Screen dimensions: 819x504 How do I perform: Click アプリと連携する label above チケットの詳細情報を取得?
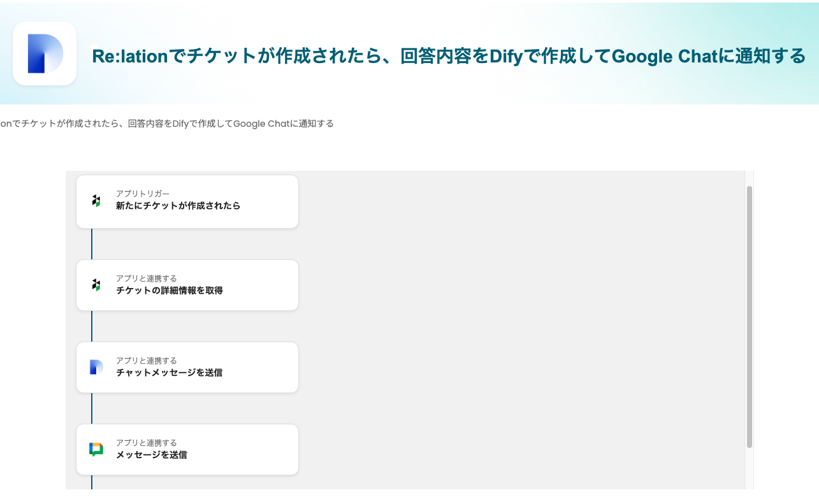click(147, 278)
